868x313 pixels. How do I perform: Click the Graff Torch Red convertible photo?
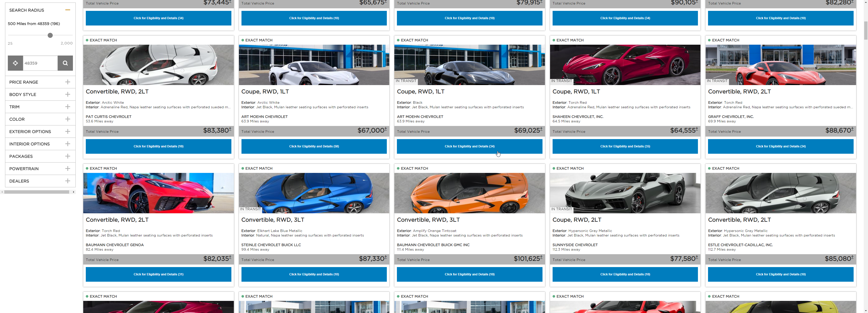[781, 65]
